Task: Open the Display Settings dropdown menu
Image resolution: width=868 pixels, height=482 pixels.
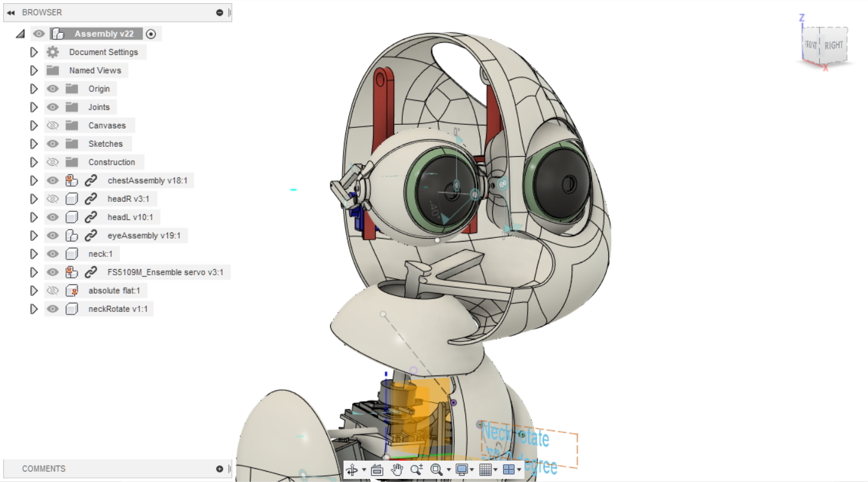Action: 472,470
